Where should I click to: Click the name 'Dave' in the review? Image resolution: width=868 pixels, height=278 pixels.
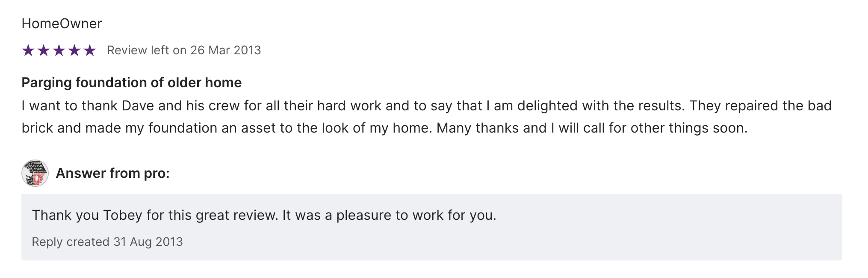click(x=138, y=106)
